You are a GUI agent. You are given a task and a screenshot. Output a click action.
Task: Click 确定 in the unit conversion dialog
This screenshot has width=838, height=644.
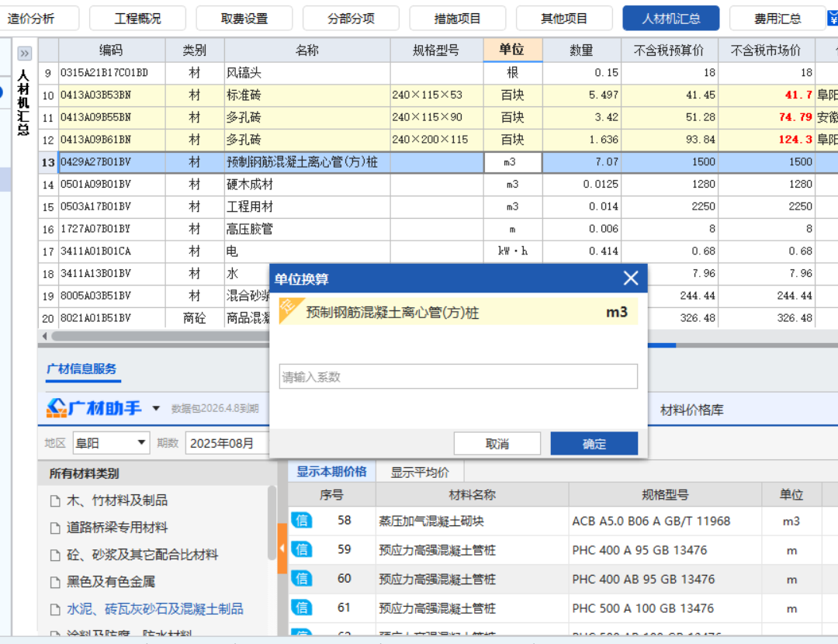coord(594,444)
